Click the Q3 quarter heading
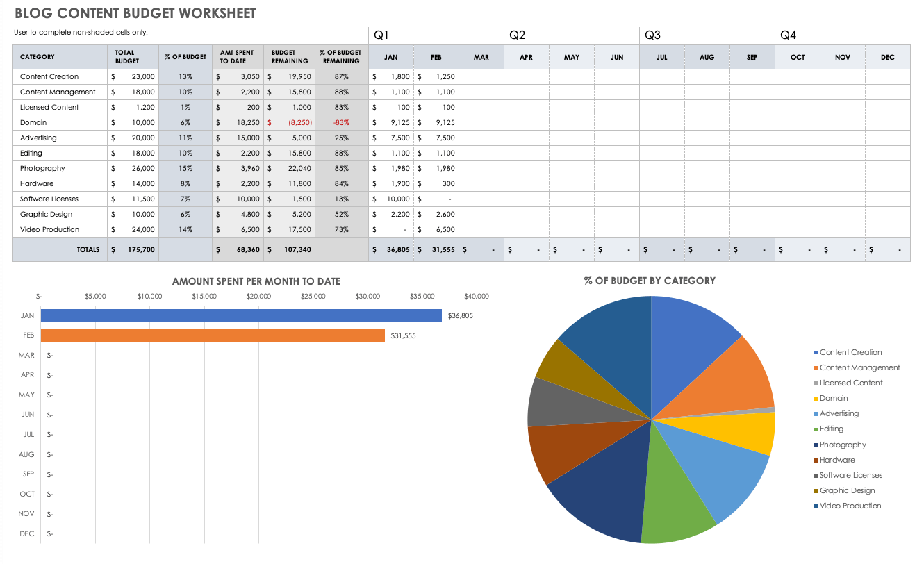Screen dimensions: 924x564 pyautogui.click(x=652, y=35)
